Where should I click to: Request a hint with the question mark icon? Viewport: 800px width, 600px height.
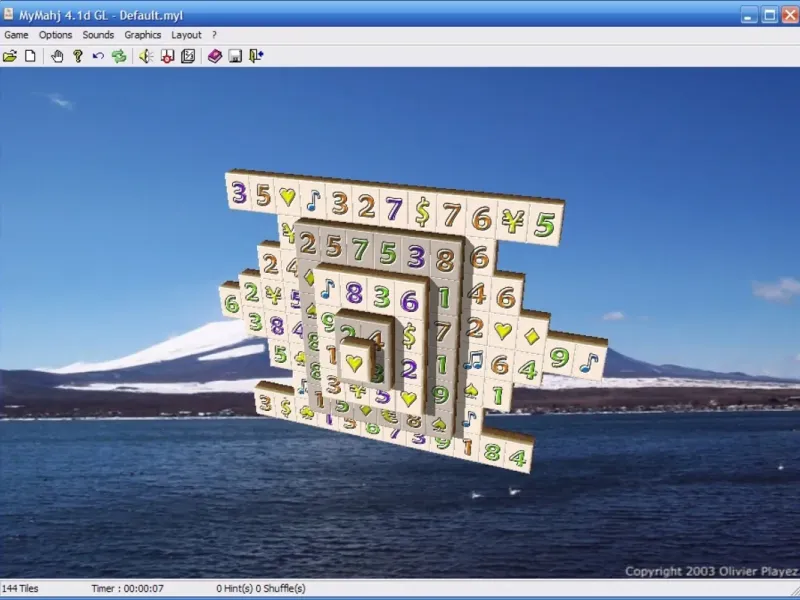coord(78,56)
